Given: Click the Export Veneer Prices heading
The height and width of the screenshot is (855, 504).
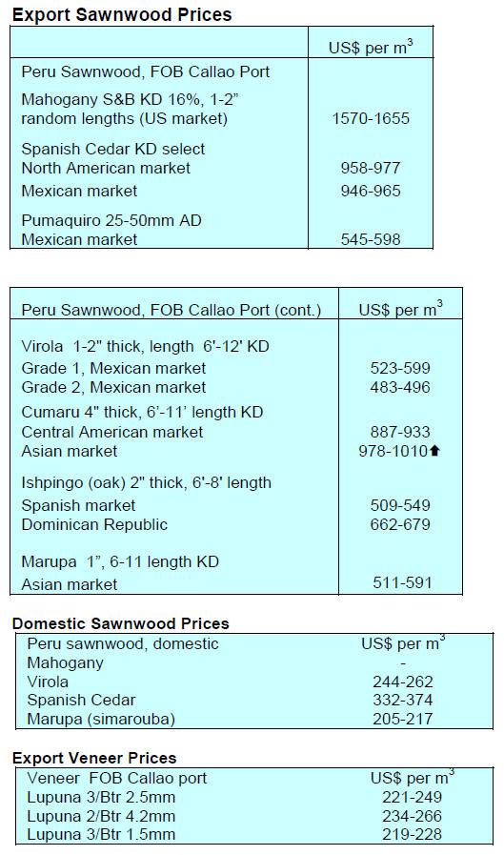Looking at the screenshot, I should coord(94,758).
